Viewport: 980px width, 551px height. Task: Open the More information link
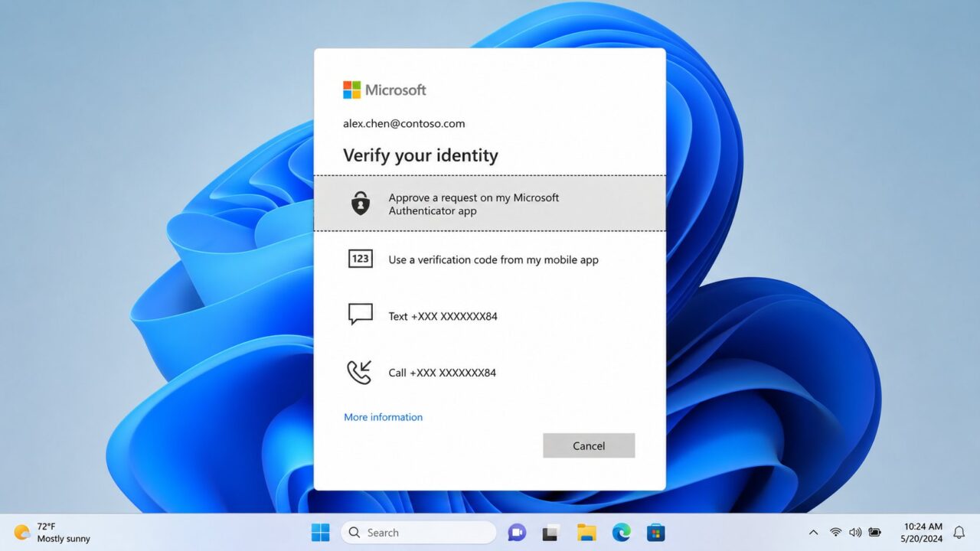[383, 417]
